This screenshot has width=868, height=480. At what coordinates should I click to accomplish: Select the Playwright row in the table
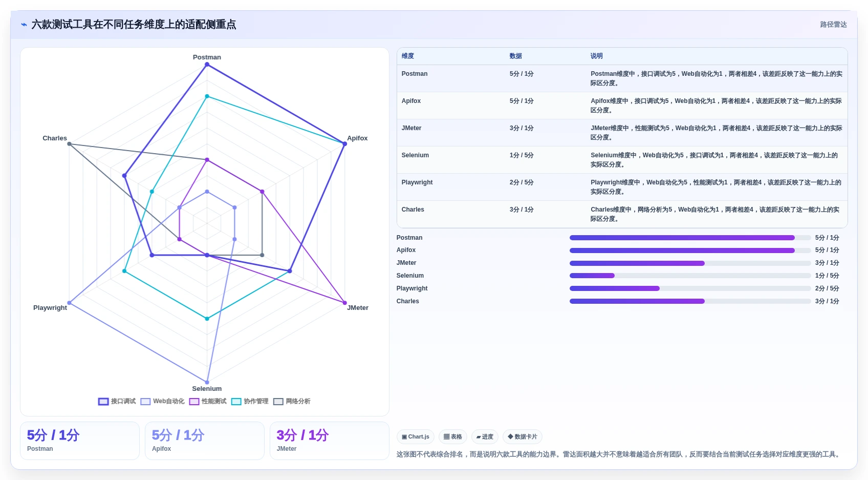622,187
